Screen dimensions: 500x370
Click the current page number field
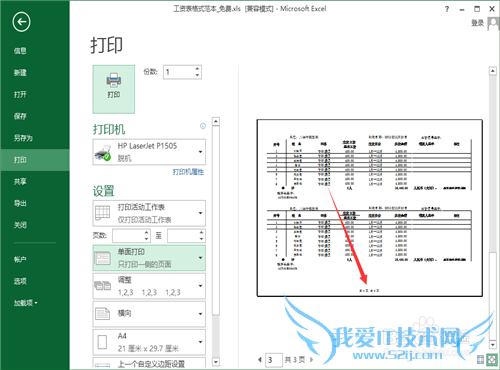274,360
